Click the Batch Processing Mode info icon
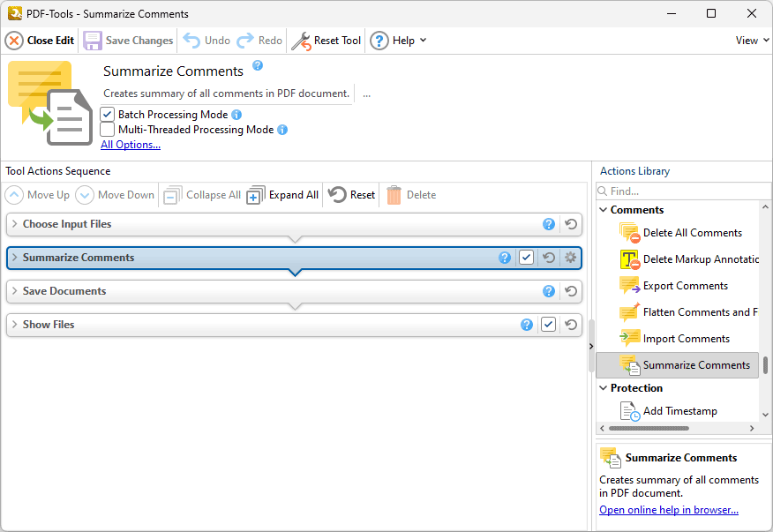The image size is (773, 532). coord(236,115)
